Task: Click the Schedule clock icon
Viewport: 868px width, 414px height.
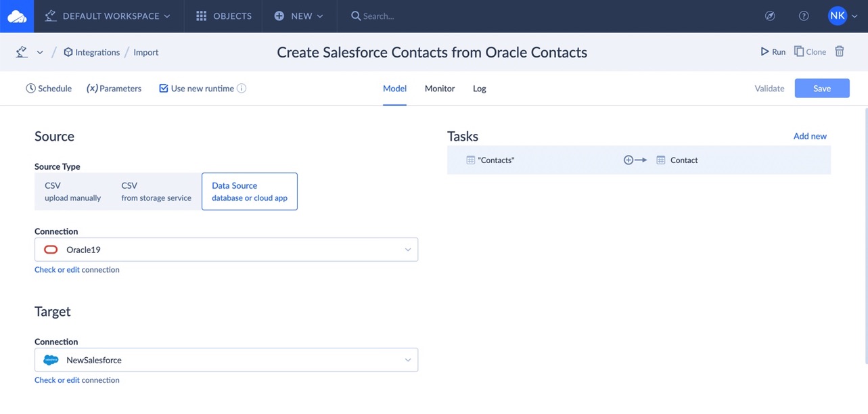Action: point(30,89)
